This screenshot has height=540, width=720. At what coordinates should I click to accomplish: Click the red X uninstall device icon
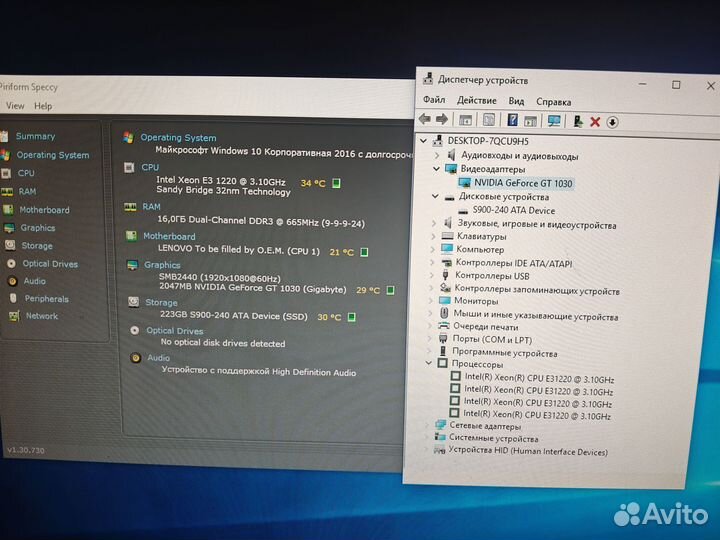595,121
